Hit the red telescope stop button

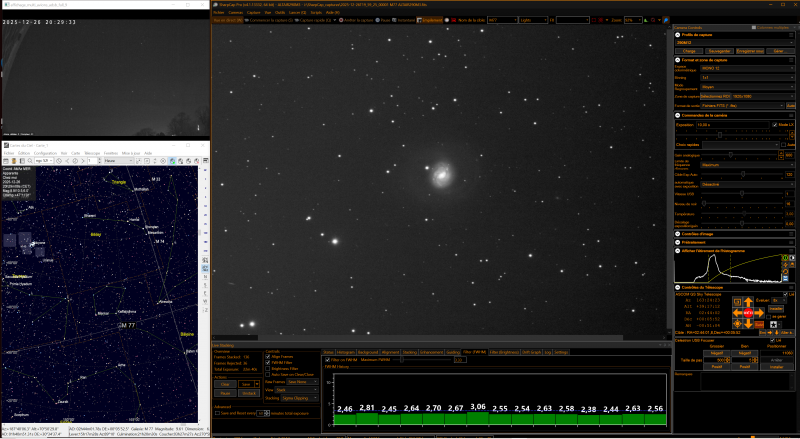(748, 312)
